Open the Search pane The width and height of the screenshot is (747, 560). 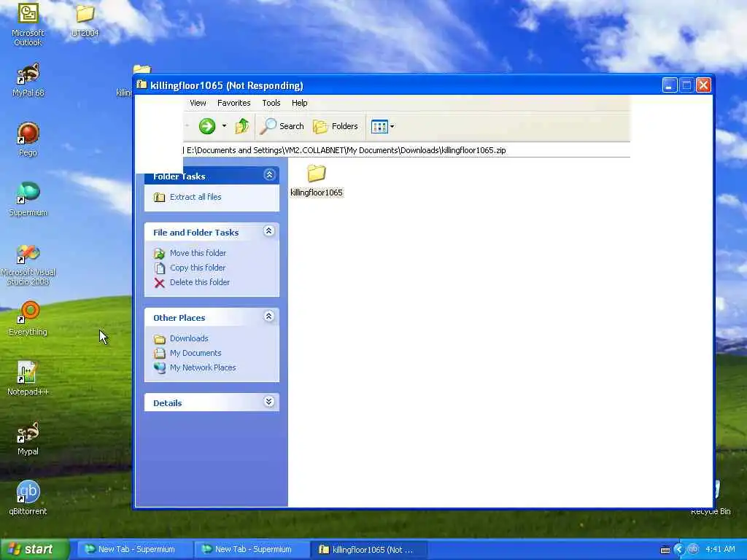point(282,126)
